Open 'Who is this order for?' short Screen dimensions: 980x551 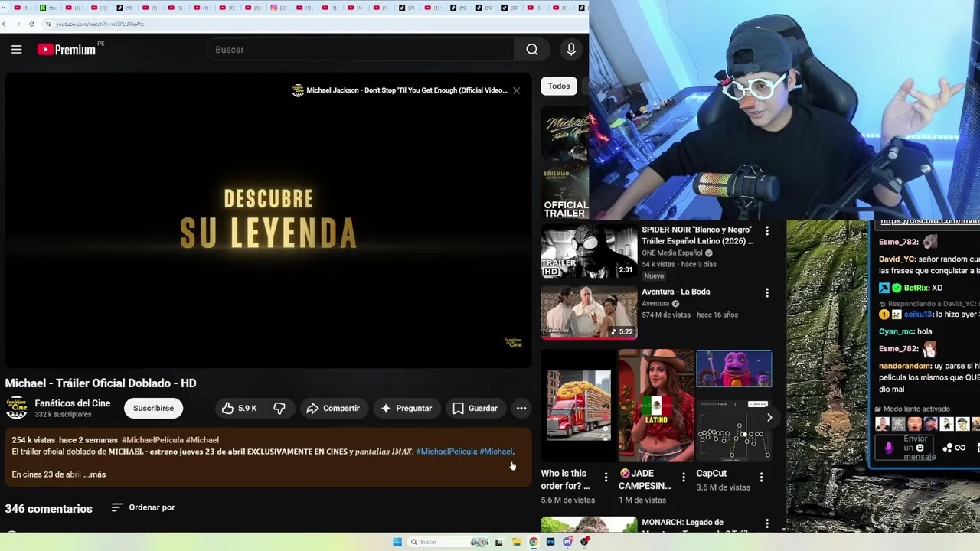point(578,406)
